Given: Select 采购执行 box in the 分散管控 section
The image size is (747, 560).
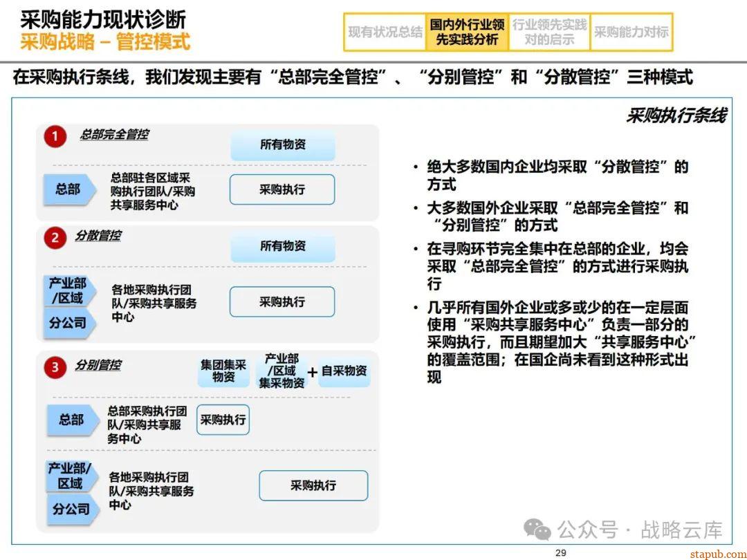Looking at the screenshot, I should tap(282, 302).
